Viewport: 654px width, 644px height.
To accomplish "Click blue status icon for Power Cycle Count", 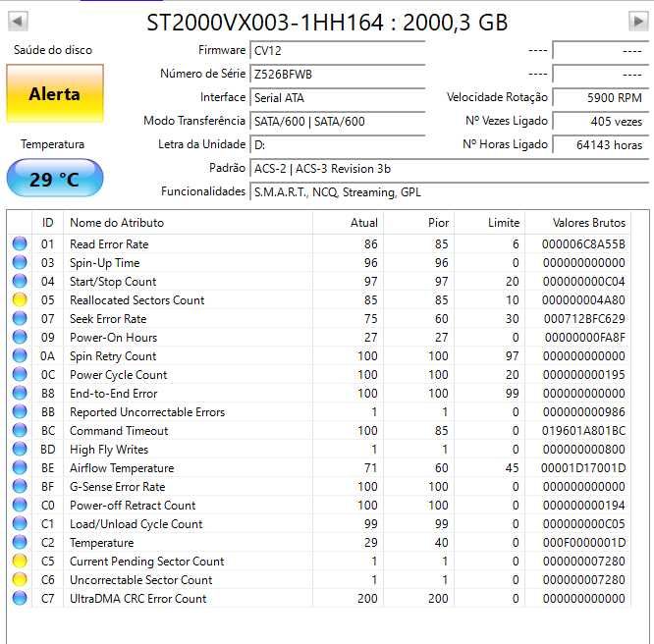I will tap(20, 374).
